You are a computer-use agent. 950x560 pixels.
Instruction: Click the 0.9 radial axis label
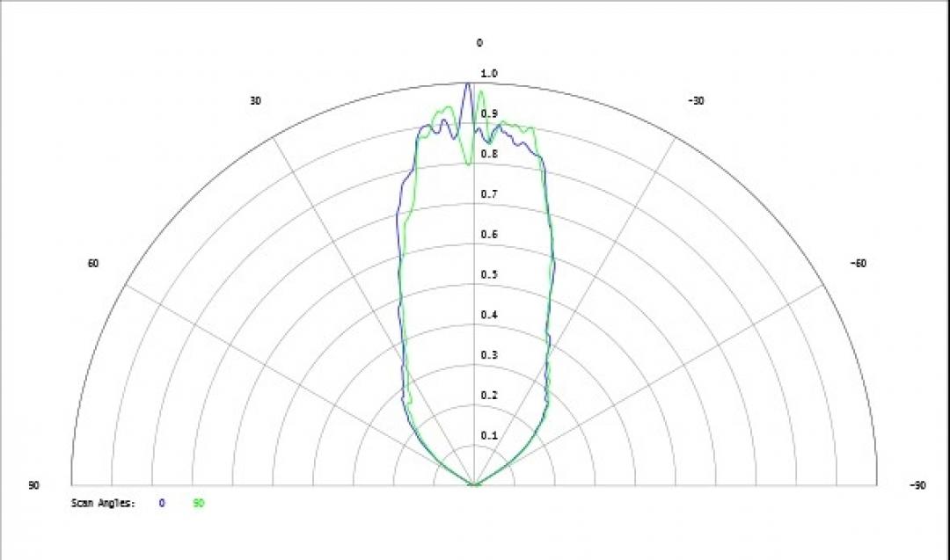tap(489, 113)
